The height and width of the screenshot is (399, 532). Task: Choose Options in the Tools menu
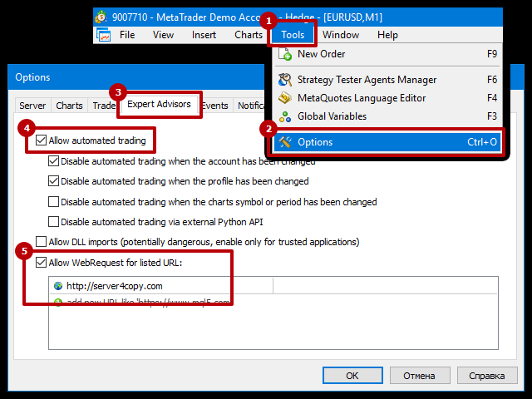tap(387, 142)
